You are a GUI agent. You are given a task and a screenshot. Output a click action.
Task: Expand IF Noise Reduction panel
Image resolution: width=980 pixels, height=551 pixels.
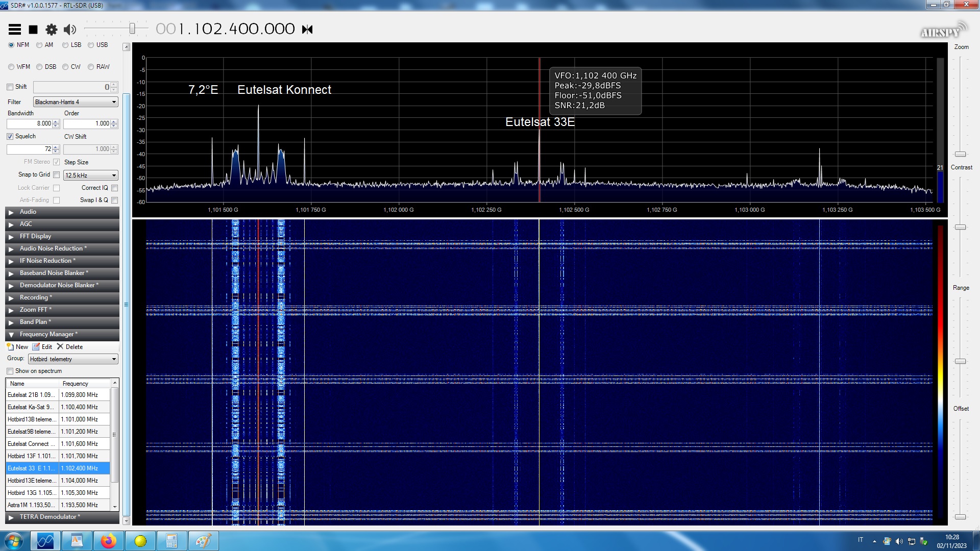pyautogui.click(x=62, y=261)
